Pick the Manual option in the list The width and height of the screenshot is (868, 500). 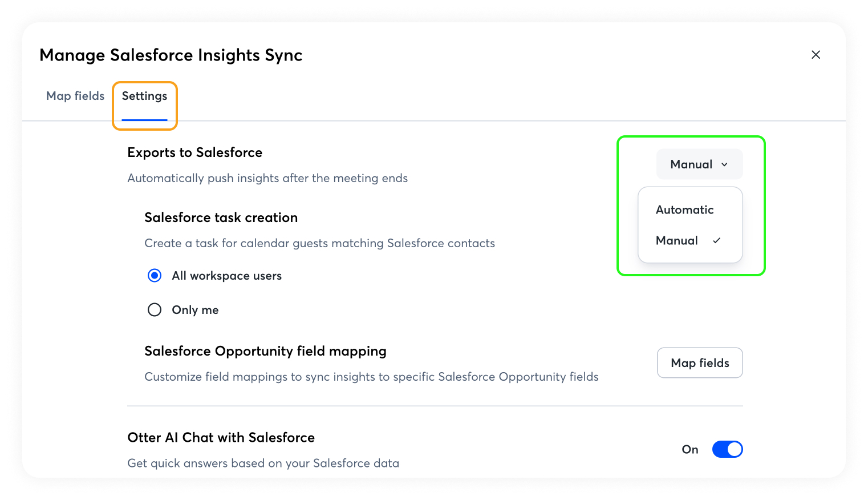tap(677, 241)
